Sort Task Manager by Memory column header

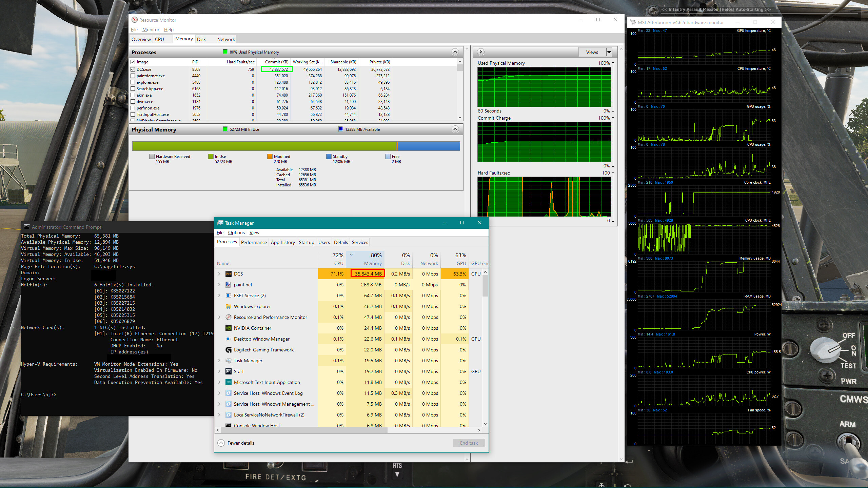[x=366, y=259]
